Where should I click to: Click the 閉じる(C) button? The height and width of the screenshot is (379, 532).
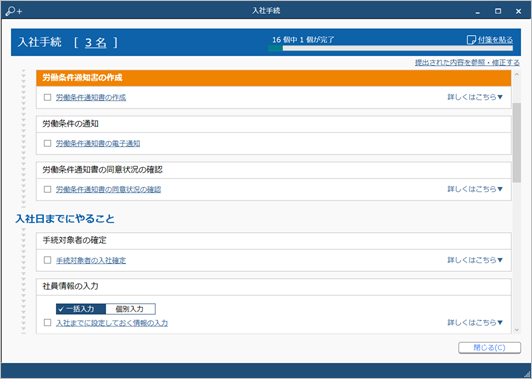(489, 348)
